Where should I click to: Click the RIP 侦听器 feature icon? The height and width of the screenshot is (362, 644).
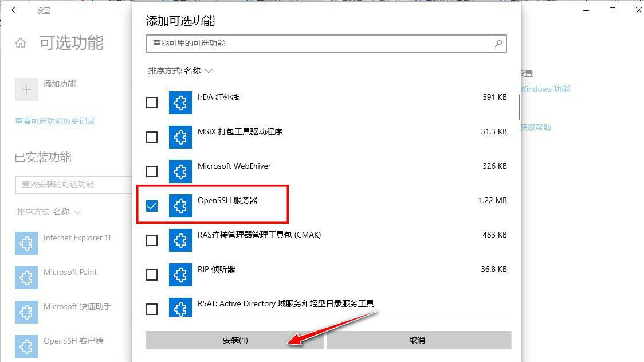180,274
